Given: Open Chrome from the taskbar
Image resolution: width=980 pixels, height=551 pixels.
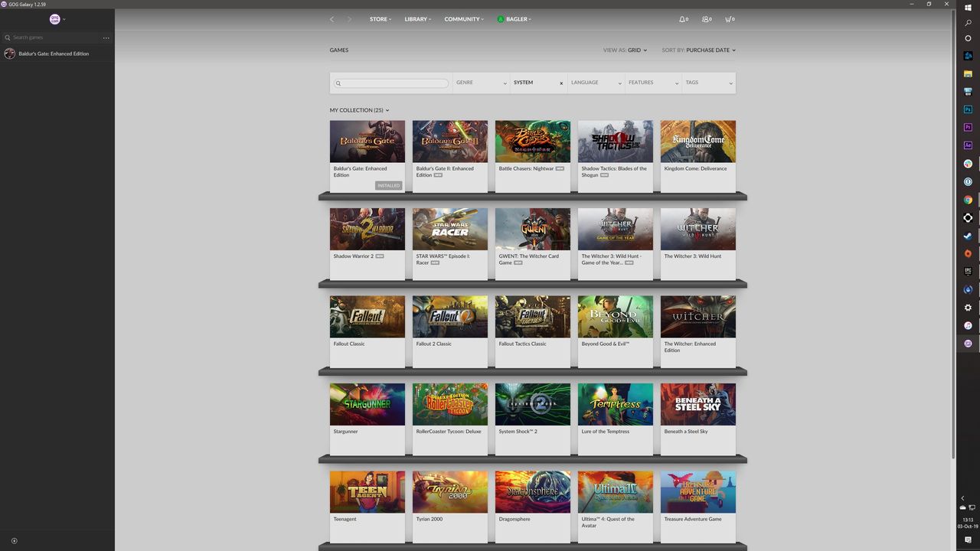Looking at the screenshot, I should click(968, 200).
